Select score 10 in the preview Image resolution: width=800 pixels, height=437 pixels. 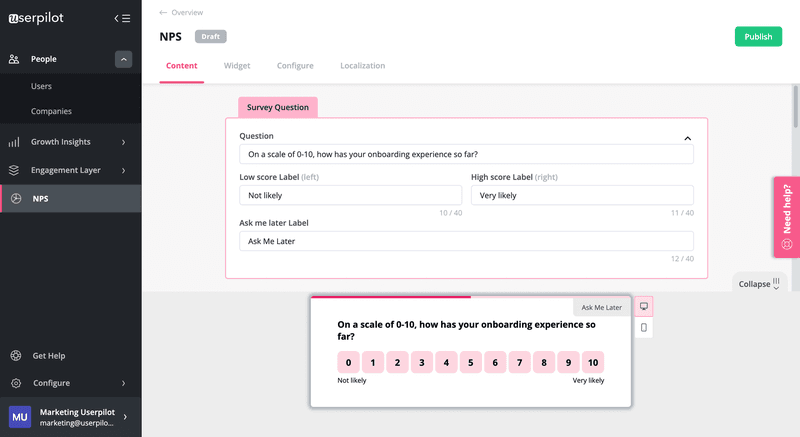point(593,363)
